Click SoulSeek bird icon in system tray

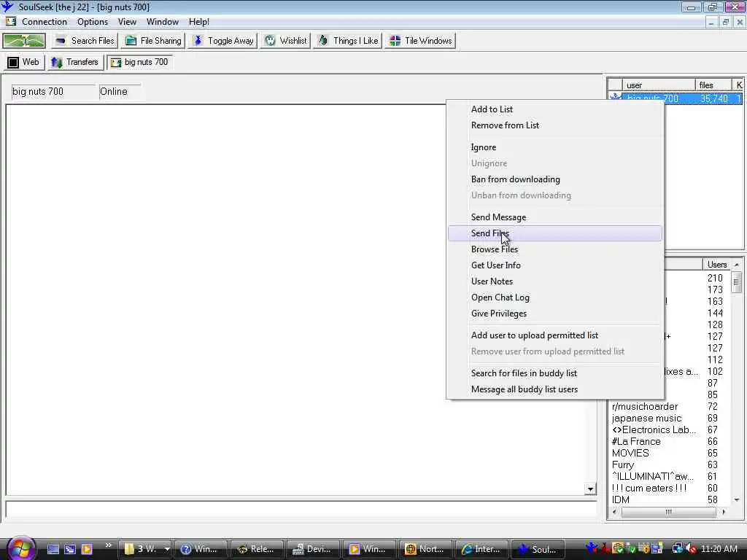point(591,548)
